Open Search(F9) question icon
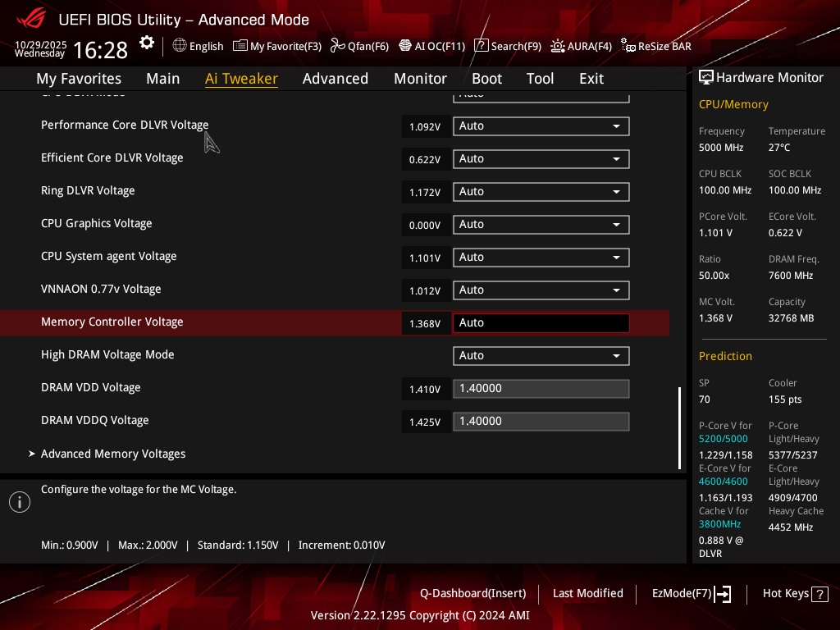 (481, 46)
